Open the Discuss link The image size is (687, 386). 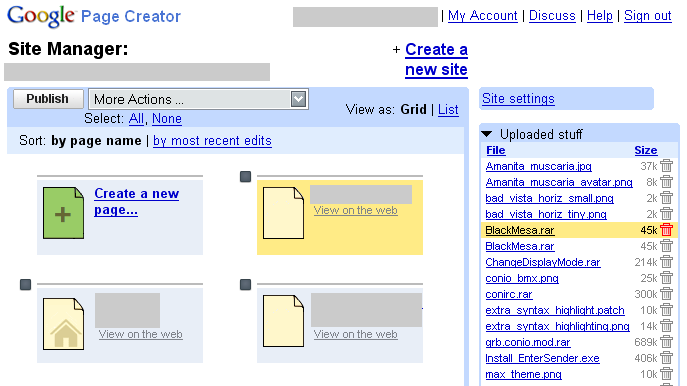[552, 16]
